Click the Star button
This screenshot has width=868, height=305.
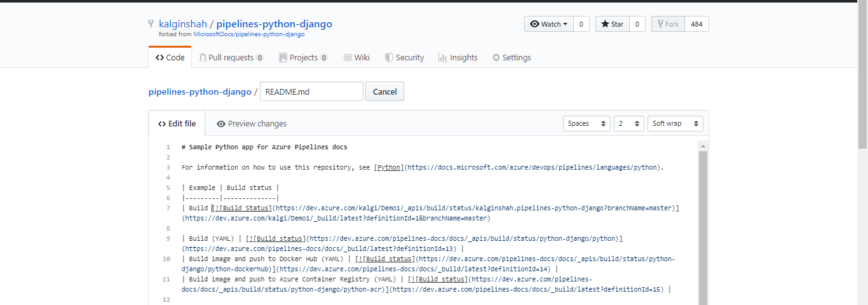pos(613,24)
